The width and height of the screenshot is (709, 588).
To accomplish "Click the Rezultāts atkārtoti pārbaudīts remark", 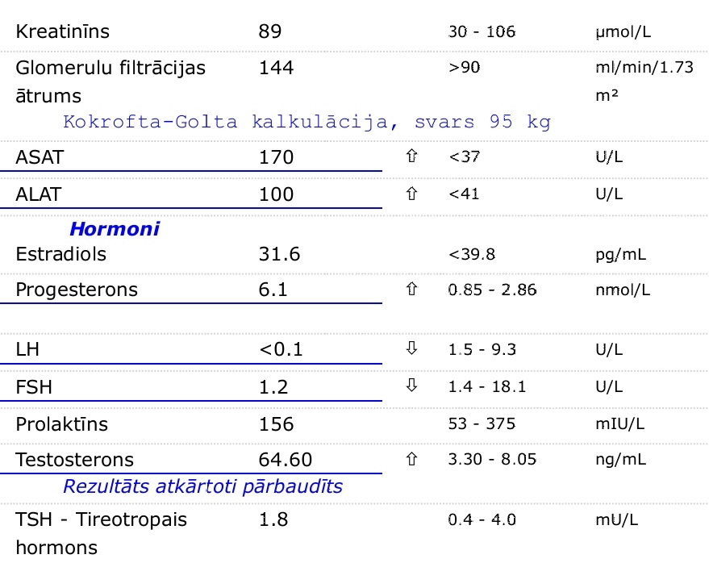I will click(x=202, y=486).
